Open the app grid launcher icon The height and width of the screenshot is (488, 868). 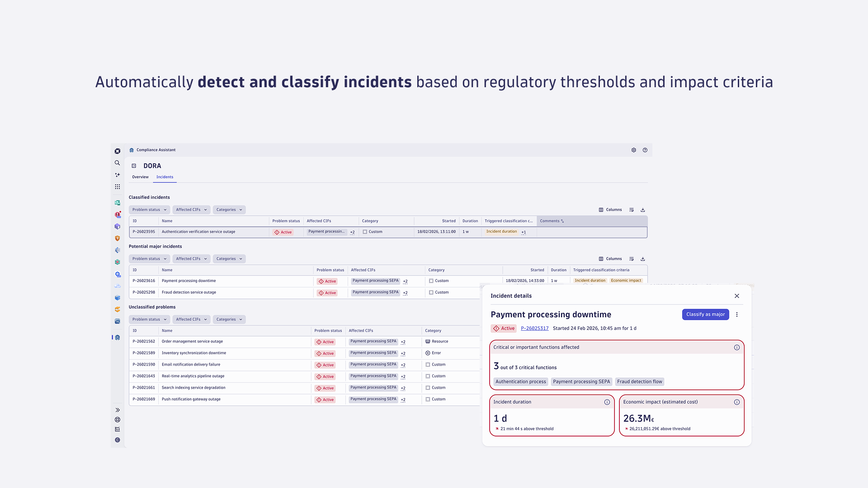118,187
